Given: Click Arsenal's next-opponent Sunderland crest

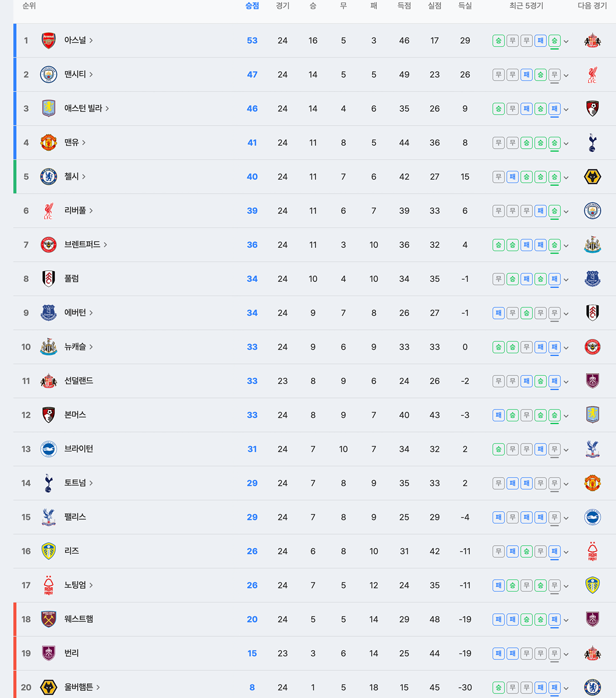Looking at the screenshot, I should [592, 41].
